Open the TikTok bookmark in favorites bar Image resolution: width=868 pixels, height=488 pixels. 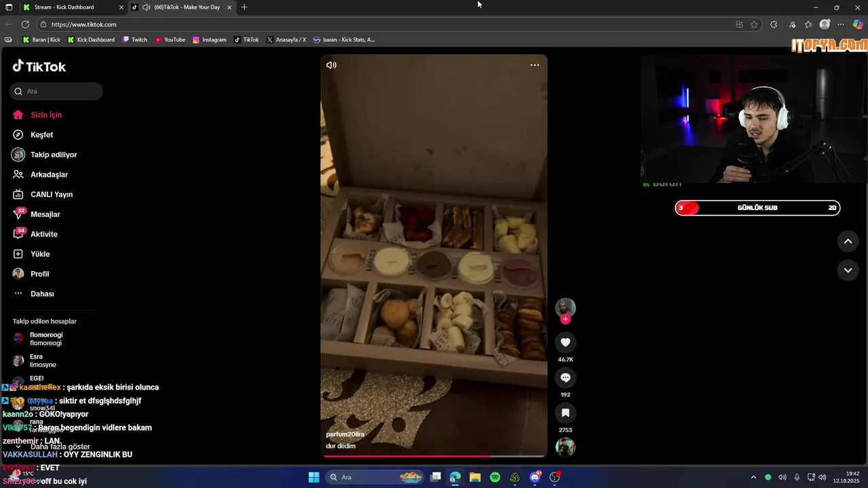coord(247,40)
